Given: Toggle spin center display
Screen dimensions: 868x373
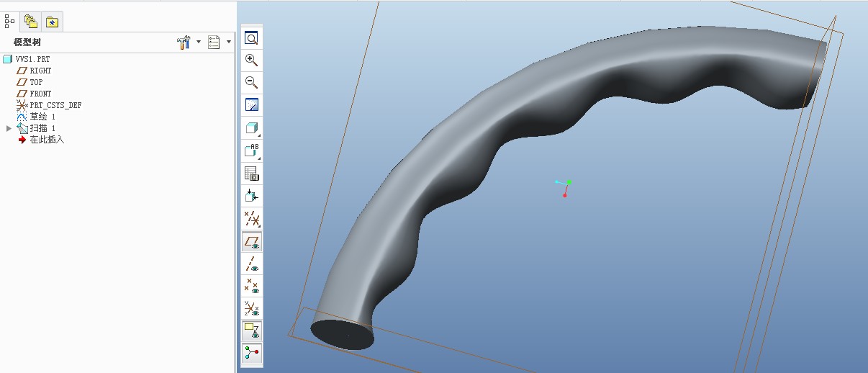Looking at the screenshot, I should pos(251,353).
